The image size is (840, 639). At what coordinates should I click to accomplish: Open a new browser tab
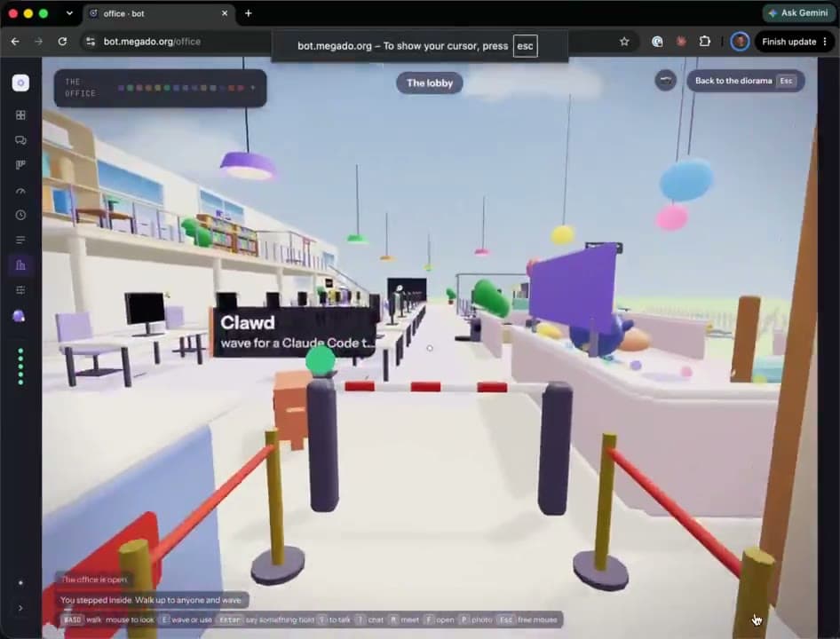(x=248, y=13)
